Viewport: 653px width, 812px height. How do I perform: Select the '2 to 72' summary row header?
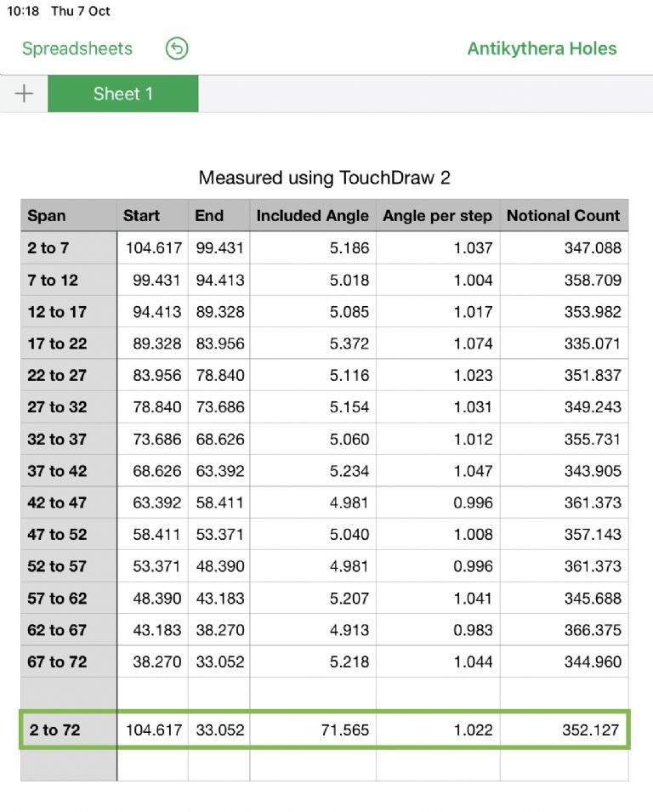(68, 730)
